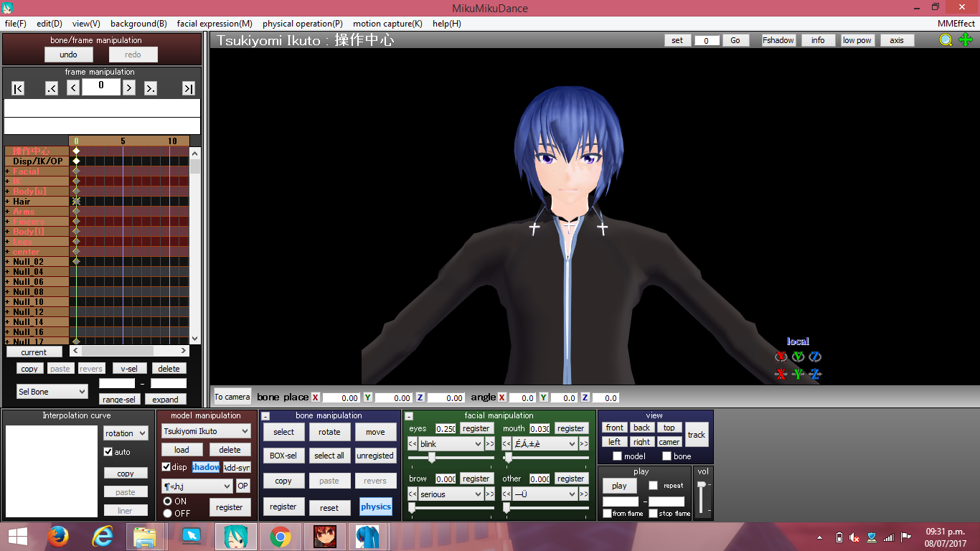The width and height of the screenshot is (980, 551).
Task: Open the mouth morph dropdown
Action: [545, 444]
